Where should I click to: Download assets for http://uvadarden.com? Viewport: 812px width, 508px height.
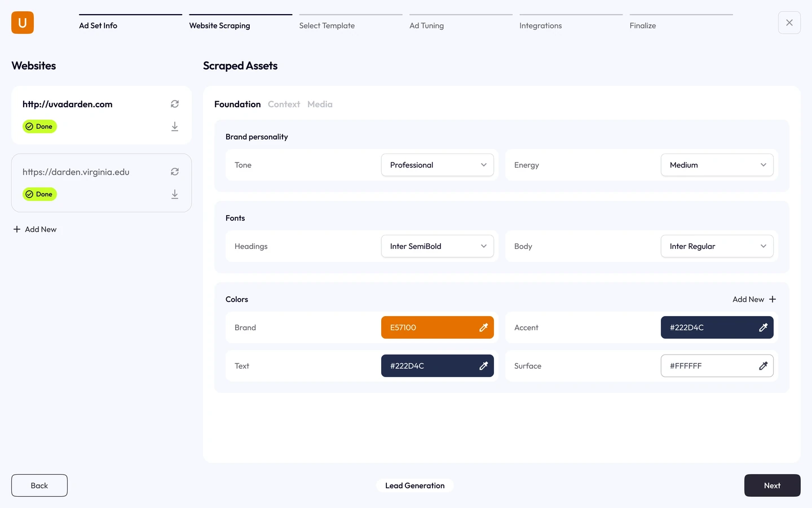[x=175, y=126]
